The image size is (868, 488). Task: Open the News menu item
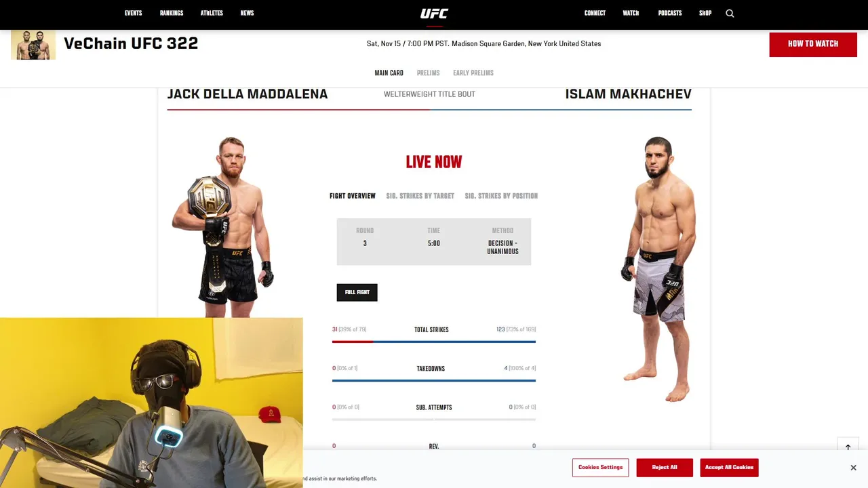pyautogui.click(x=247, y=14)
